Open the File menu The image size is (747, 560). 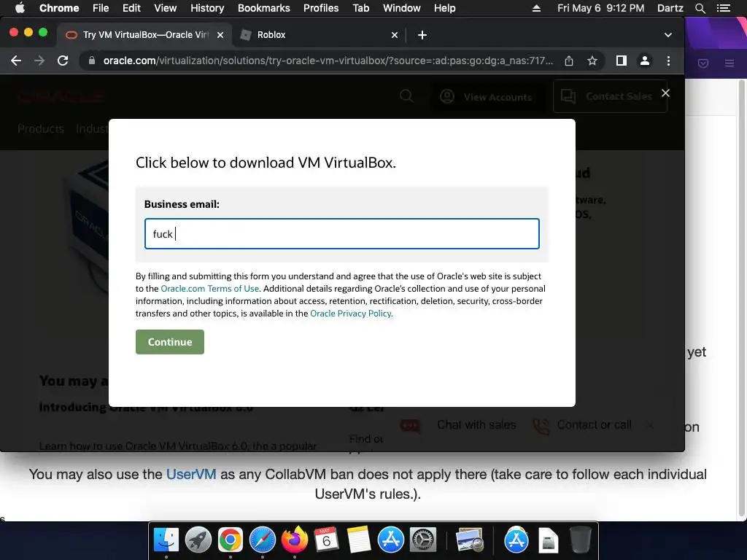click(x=101, y=8)
